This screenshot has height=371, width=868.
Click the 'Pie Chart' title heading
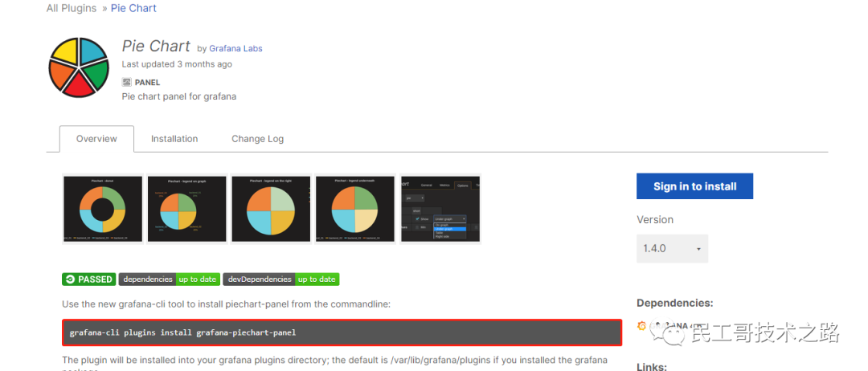pyautogui.click(x=156, y=46)
